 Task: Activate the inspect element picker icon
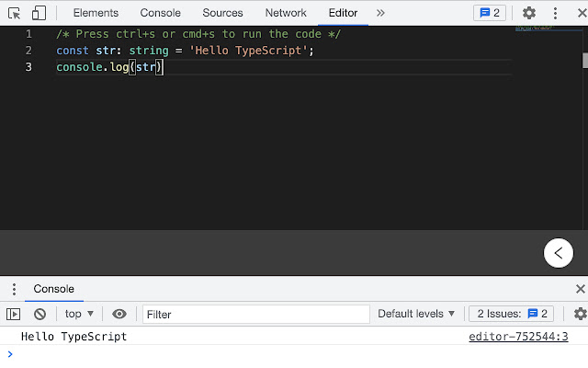14,13
